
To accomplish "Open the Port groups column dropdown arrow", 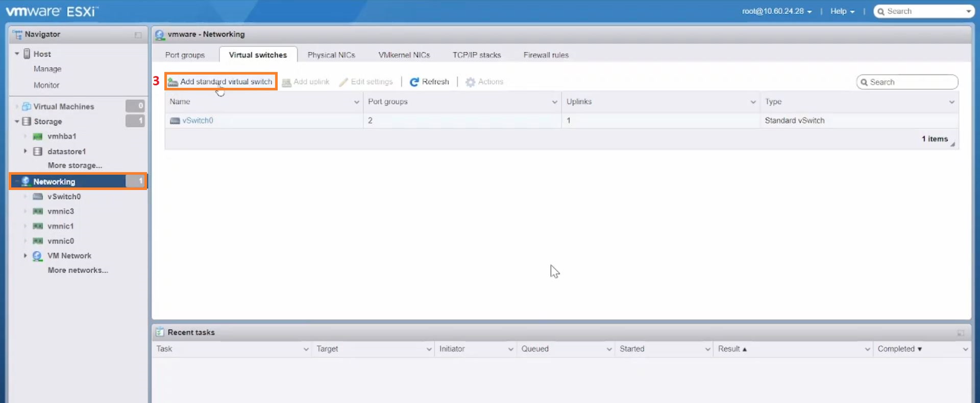I will click(x=554, y=102).
